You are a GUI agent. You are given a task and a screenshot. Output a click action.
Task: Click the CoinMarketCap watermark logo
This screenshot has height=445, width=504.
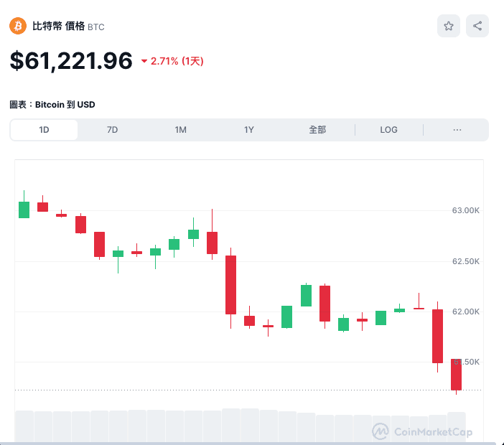point(423,431)
